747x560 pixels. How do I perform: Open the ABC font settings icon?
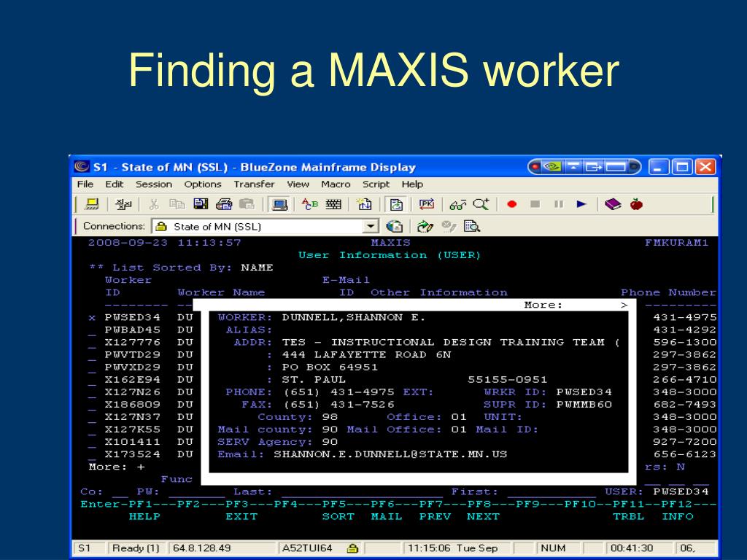coord(309,204)
